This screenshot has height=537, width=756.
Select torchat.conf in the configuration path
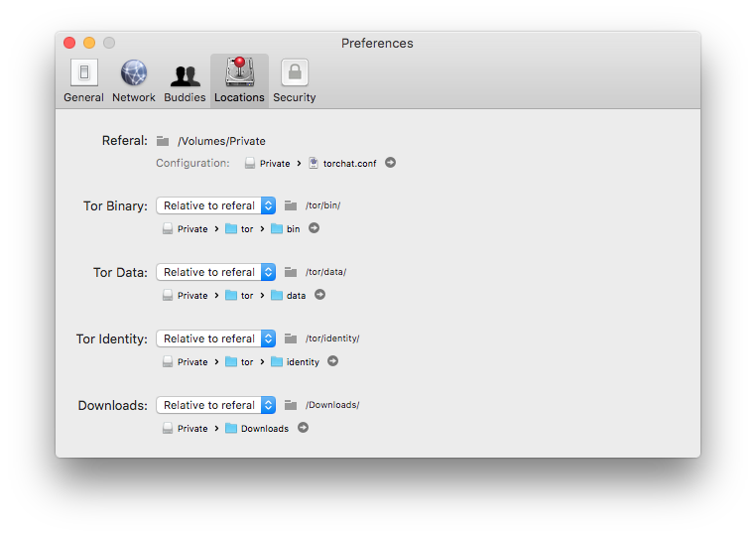pyautogui.click(x=348, y=163)
